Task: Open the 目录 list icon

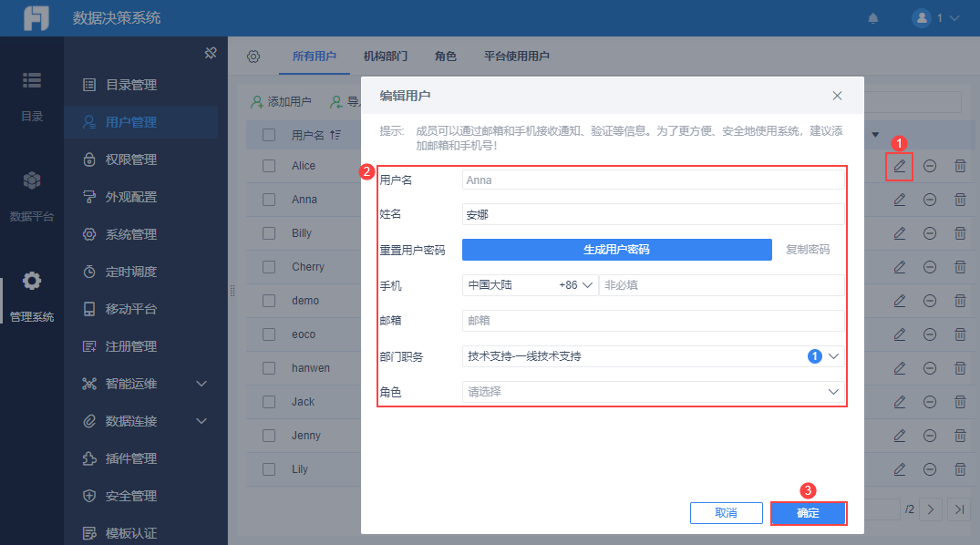Action: 32,80
